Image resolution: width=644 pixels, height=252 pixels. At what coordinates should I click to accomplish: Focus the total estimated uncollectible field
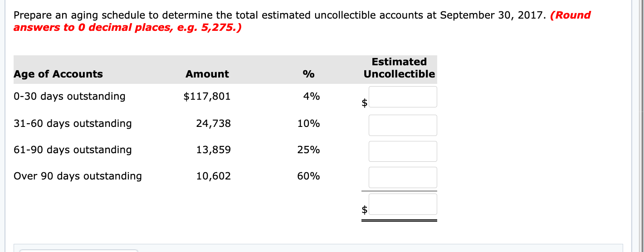click(x=403, y=204)
